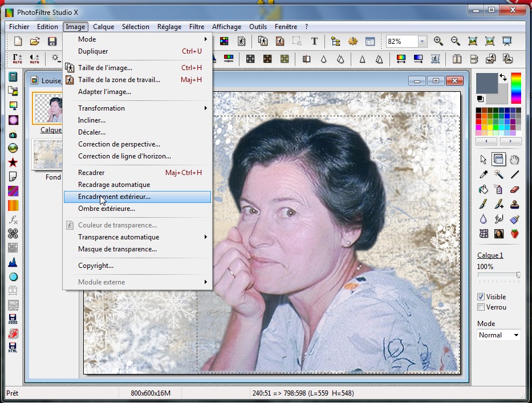This screenshot has width=532, height=403.
Task: Open the Fichier menu
Action: tap(19, 27)
